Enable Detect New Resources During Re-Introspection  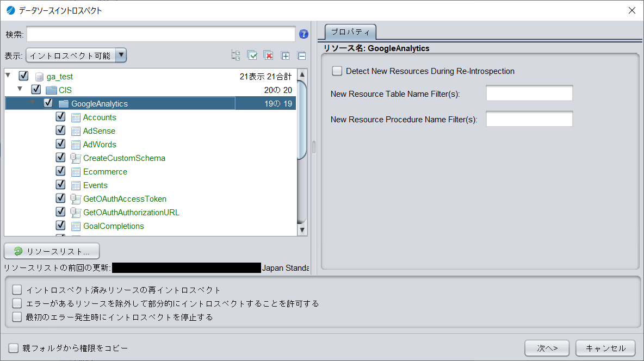pos(337,71)
